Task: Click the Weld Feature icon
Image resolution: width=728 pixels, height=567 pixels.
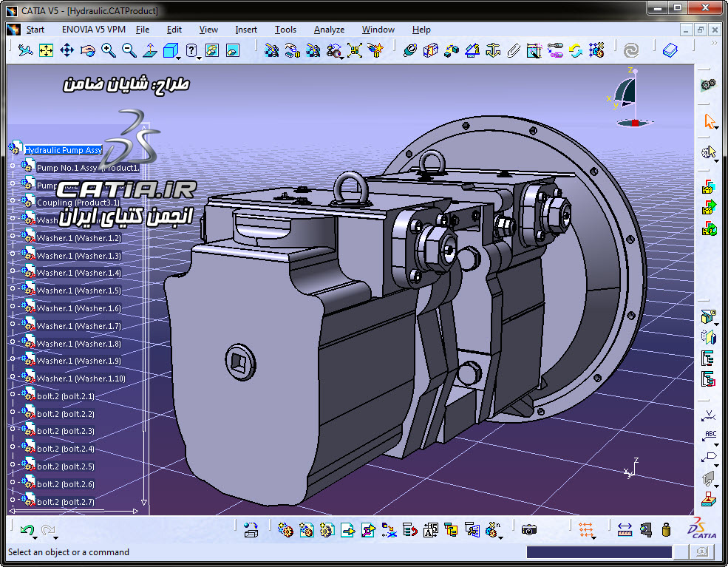Action: pos(709,416)
